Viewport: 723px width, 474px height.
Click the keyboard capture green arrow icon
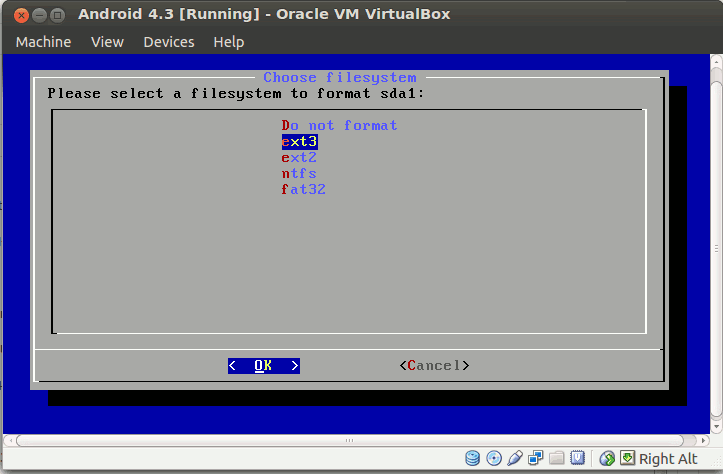[x=627, y=458]
